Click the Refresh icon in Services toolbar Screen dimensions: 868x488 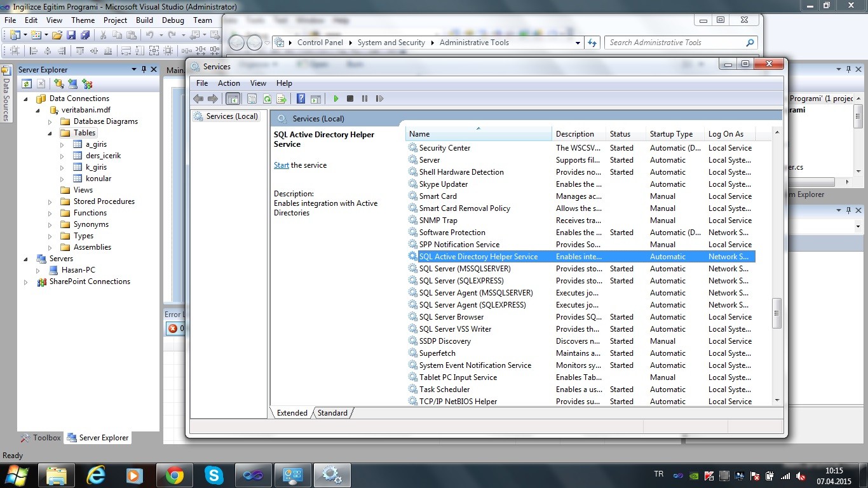pos(267,98)
